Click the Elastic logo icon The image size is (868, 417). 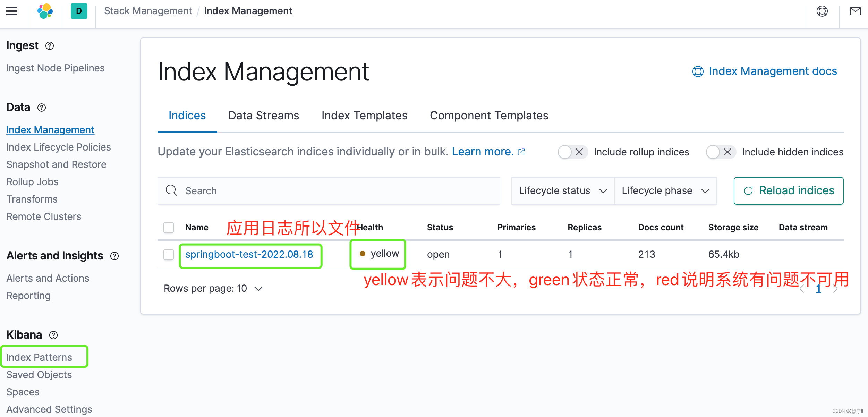click(45, 11)
